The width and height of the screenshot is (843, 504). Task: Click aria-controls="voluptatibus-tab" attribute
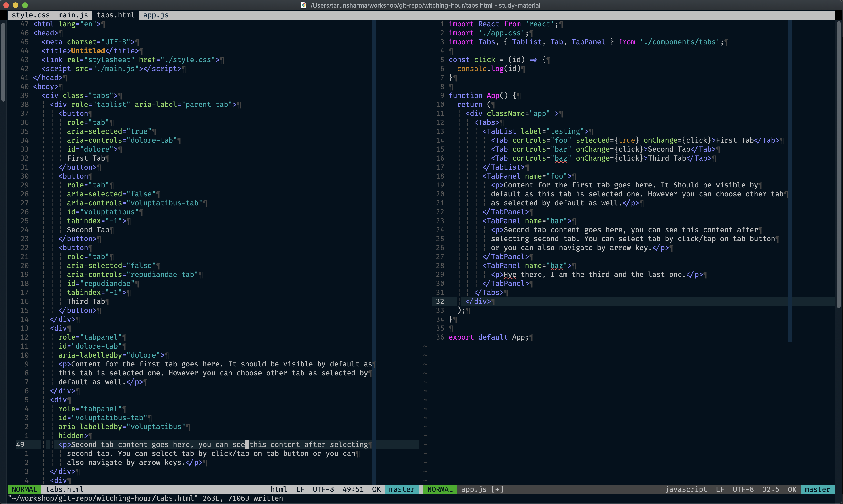pyautogui.click(x=135, y=203)
